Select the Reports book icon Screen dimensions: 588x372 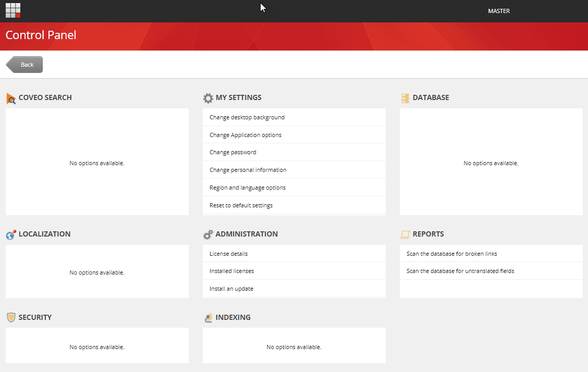tap(405, 233)
